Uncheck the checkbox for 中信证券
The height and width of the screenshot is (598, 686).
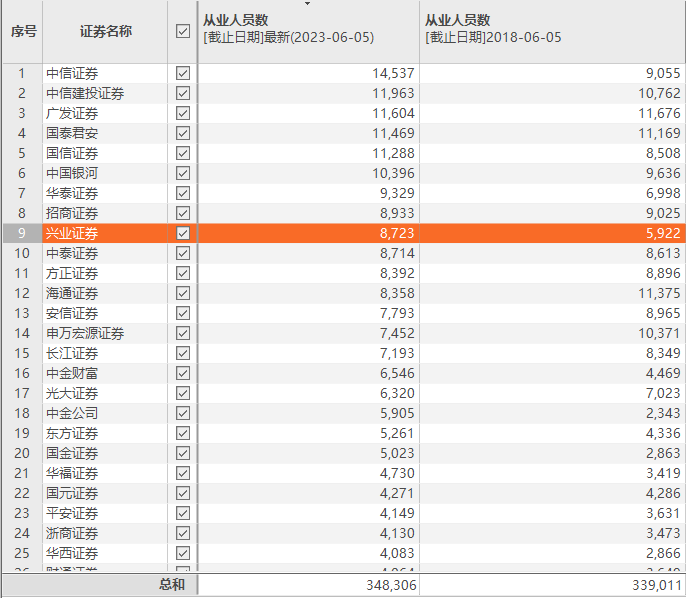click(x=182, y=73)
